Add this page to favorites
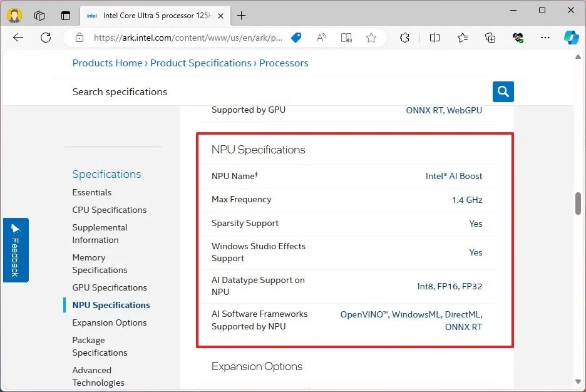 (371, 38)
